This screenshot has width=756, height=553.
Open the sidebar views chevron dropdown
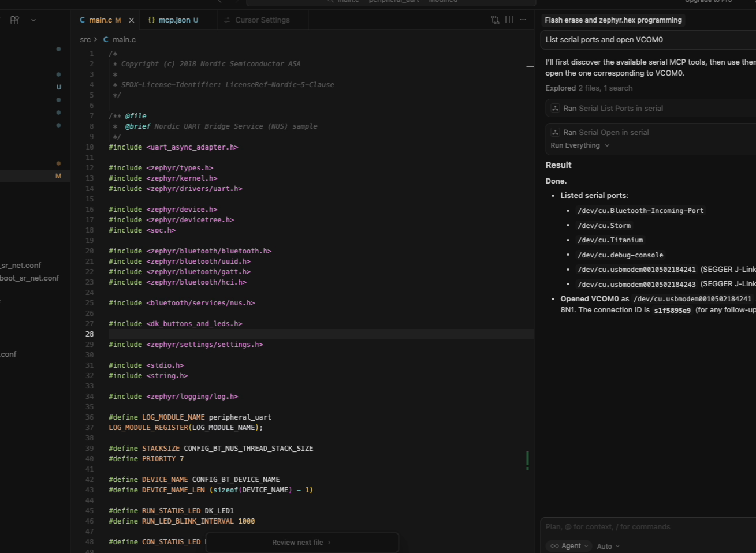[33, 20]
